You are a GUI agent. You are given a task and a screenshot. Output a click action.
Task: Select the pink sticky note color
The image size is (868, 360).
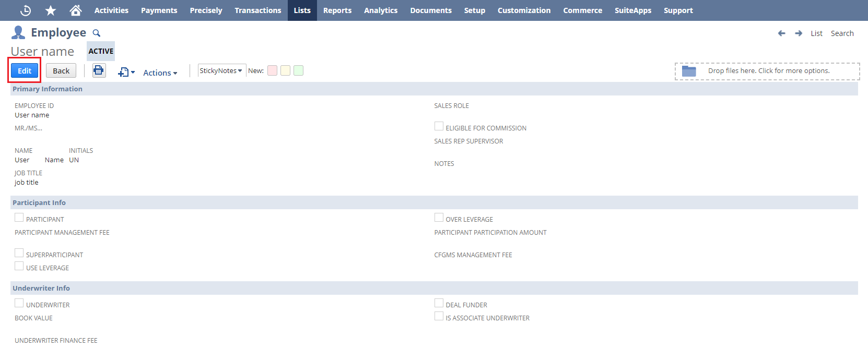(272, 70)
